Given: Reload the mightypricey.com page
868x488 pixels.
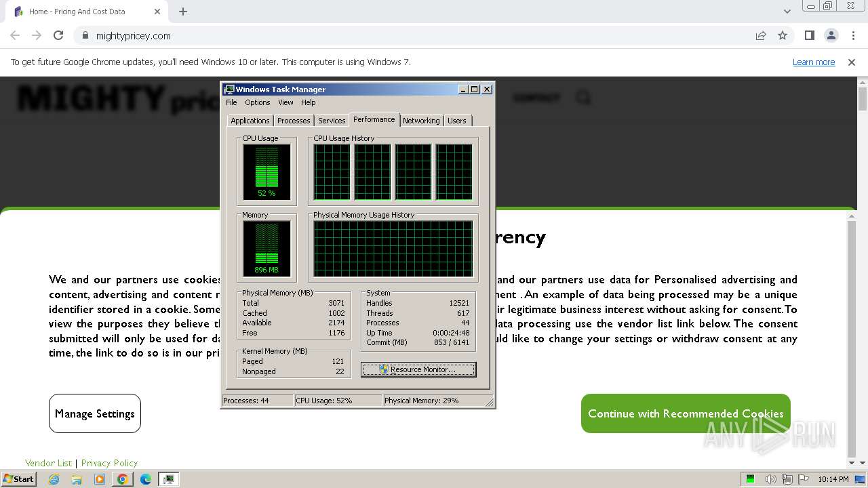Looking at the screenshot, I should pos(58,35).
